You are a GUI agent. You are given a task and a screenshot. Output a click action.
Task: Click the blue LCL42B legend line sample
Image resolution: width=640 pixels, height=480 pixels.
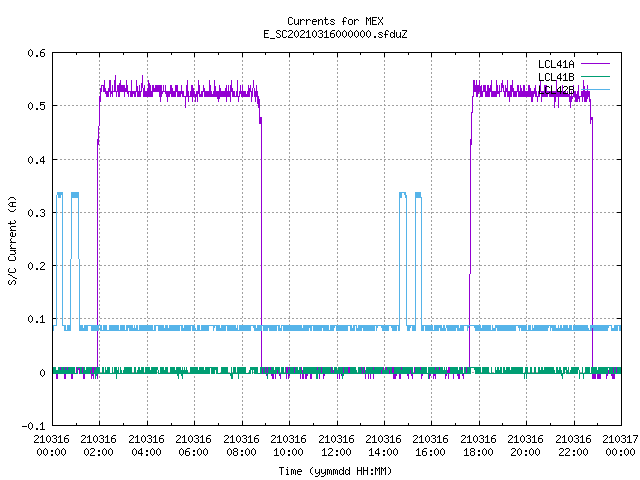pyautogui.click(x=595, y=89)
